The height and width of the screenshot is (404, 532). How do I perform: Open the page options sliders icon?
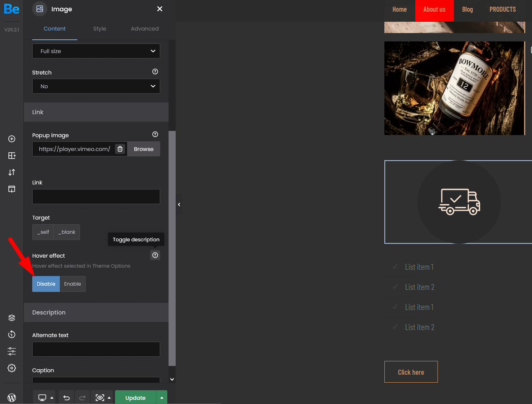12,351
